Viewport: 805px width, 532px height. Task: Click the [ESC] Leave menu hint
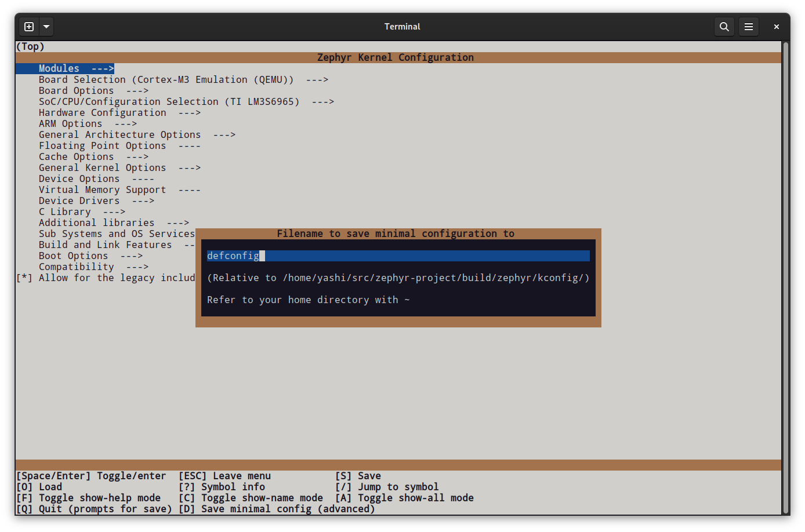(x=224, y=476)
